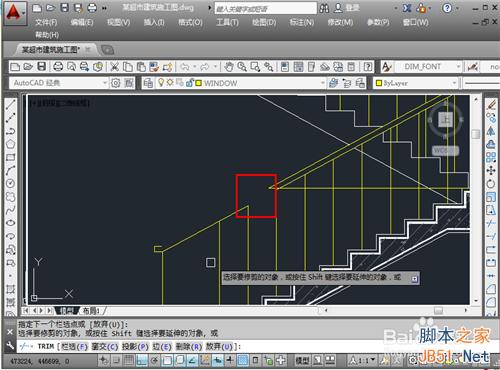Select the Polygon draw tool
The height and width of the screenshot is (370, 500).
[11, 144]
